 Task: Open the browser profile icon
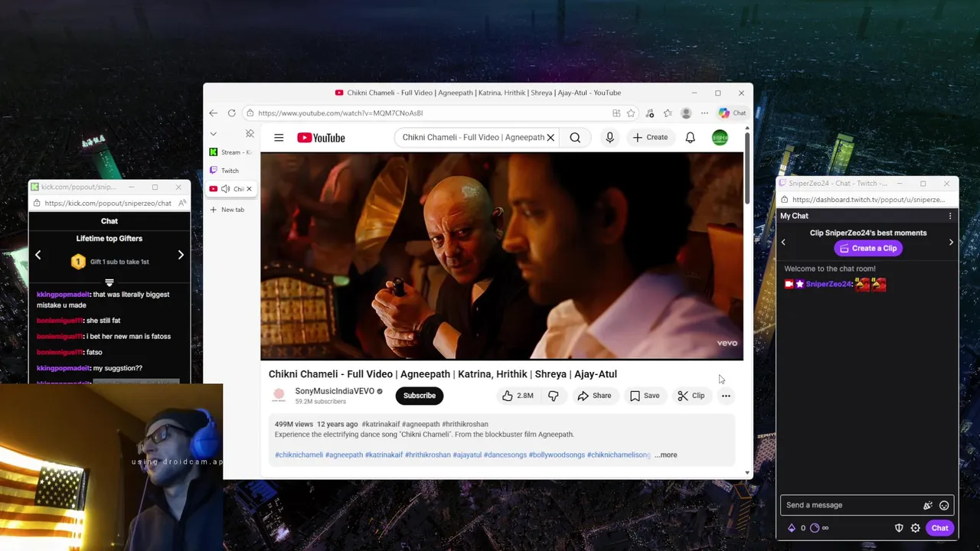tap(686, 113)
